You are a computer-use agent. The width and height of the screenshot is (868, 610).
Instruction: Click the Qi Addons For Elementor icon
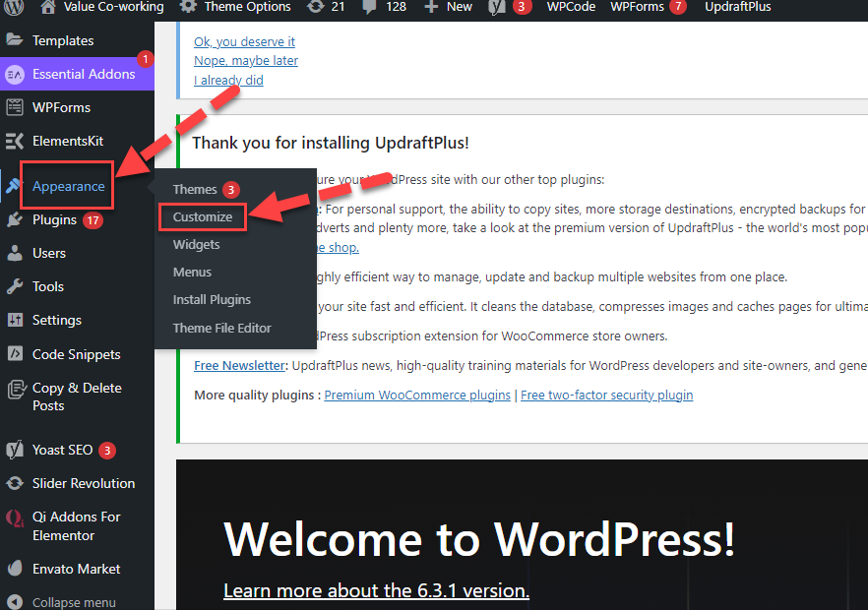pos(15,518)
